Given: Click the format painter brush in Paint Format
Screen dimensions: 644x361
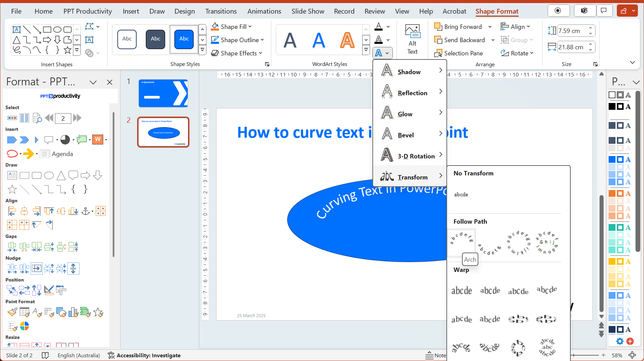Looking at the screenshot, I should click(12, 312).
